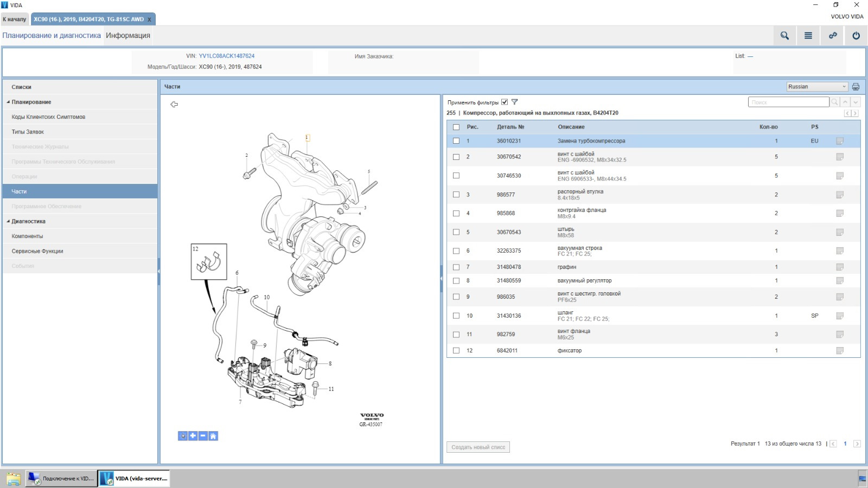Collapse the 'Диагностика' sidebar section

tap(8, 221)
